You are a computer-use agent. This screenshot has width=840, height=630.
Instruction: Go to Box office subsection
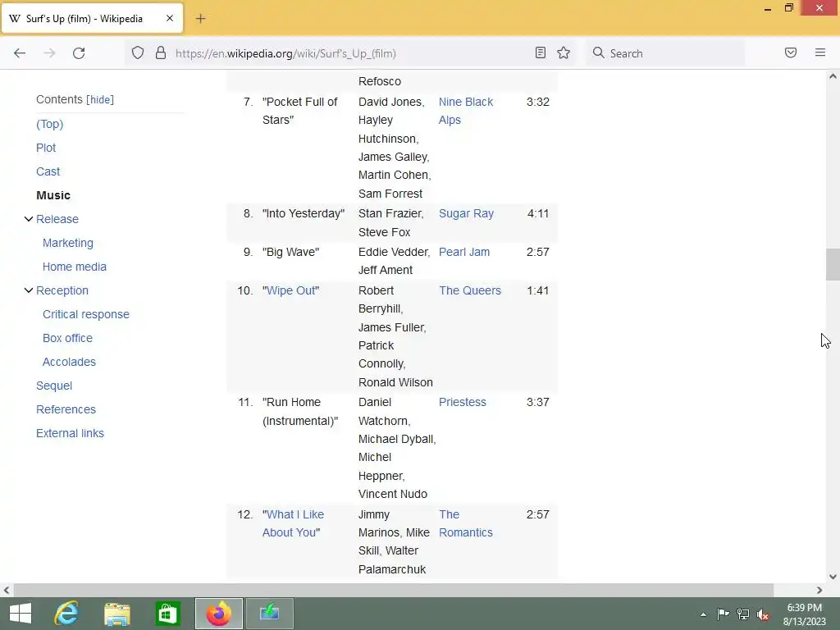67,338
